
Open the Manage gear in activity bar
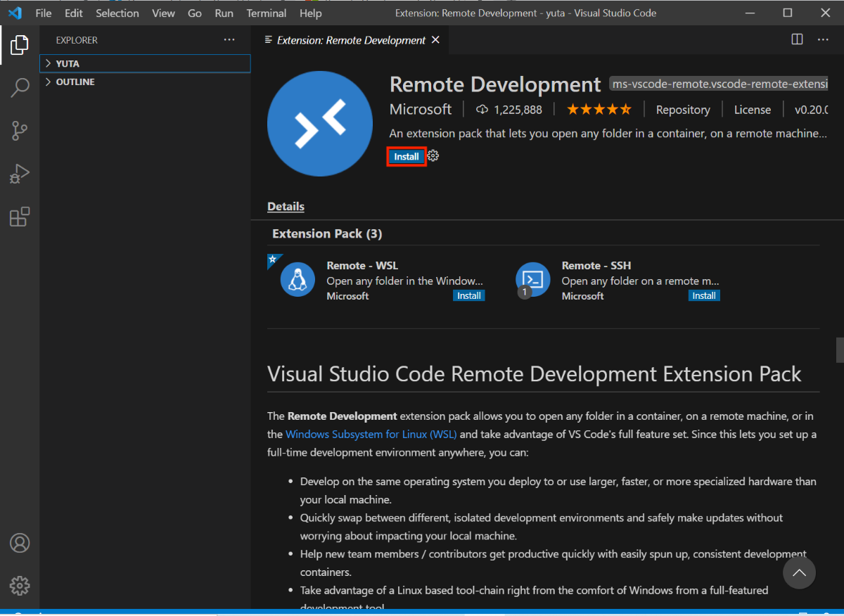pyautogui.click(x=20, y=585)
